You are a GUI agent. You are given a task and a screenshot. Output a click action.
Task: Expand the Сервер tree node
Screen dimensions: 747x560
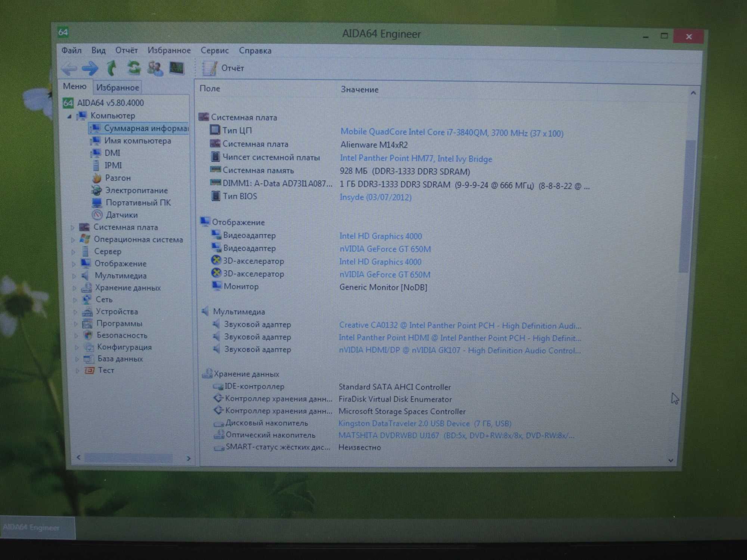tap(74, 252)
